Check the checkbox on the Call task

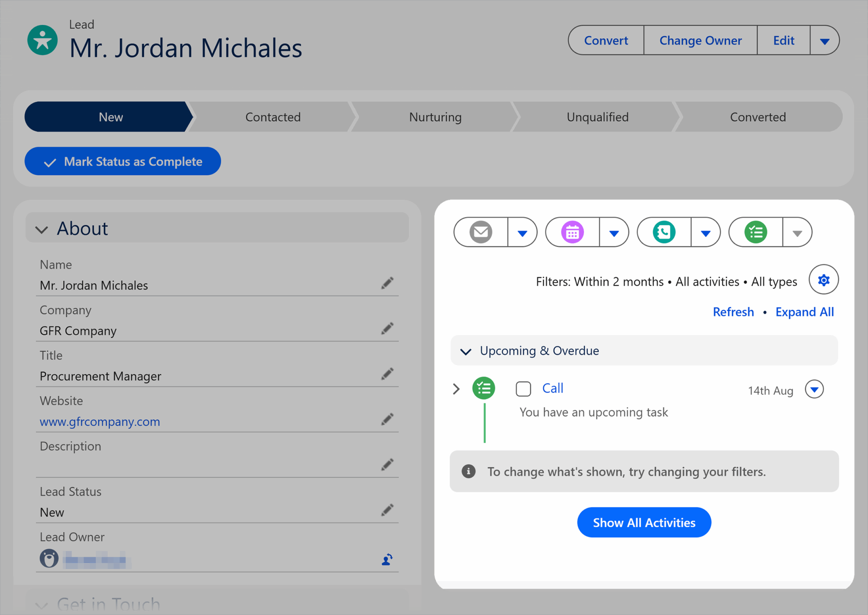coord(523,389)
